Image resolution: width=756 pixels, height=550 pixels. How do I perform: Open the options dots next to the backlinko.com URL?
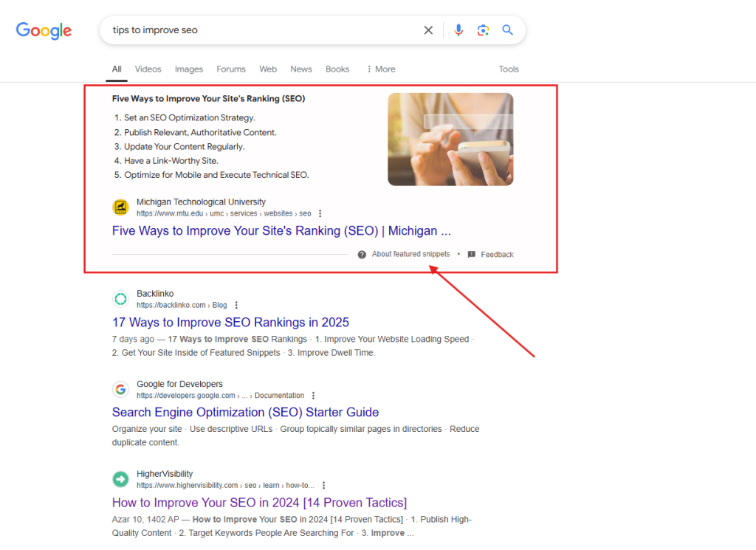point(236,305)
